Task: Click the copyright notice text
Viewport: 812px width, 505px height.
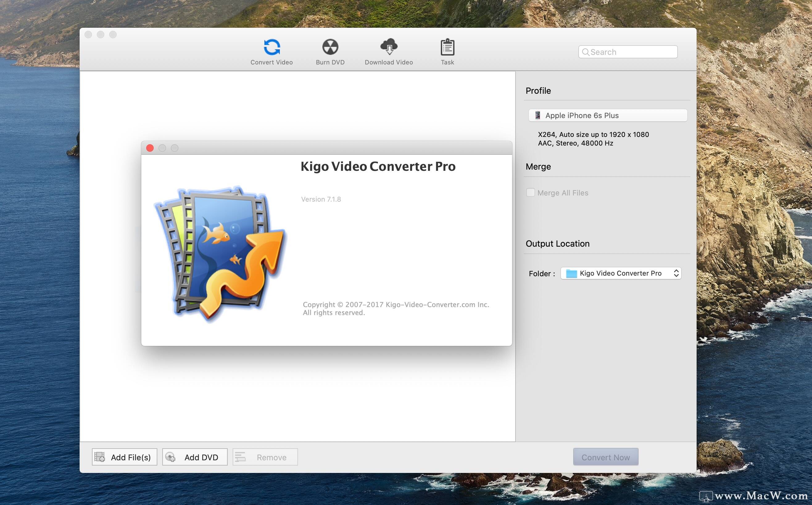Action: (x=396, y=309)
